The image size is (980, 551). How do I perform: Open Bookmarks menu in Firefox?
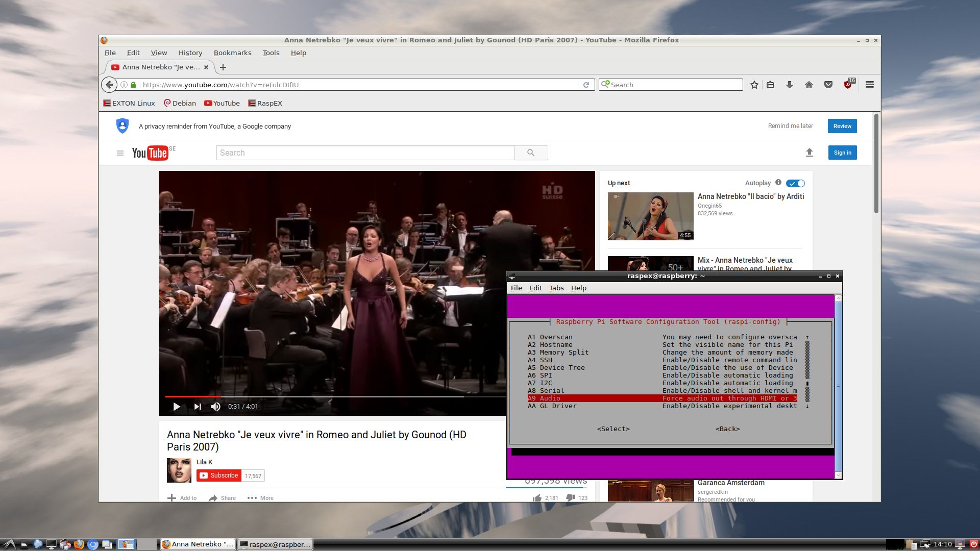pyautogui.click(x=232, y=53)
